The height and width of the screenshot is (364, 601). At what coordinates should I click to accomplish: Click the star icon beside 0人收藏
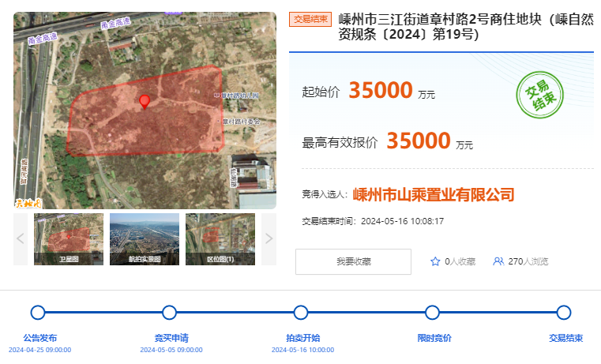coord(435,261)
